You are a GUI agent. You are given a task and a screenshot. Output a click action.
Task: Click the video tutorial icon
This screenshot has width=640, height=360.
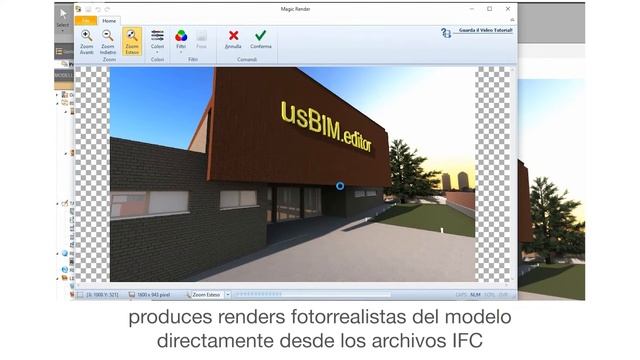click(x=446, y=33)
